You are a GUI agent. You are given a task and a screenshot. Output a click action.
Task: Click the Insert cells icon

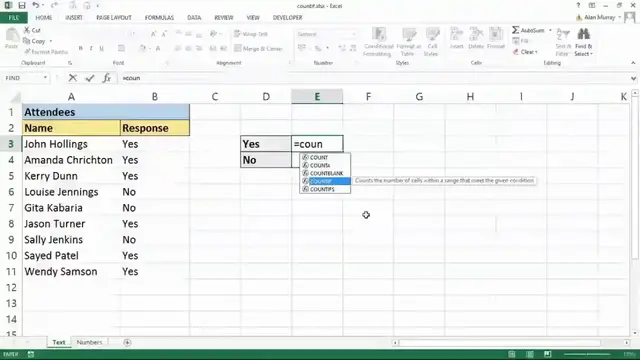point(456,34)
